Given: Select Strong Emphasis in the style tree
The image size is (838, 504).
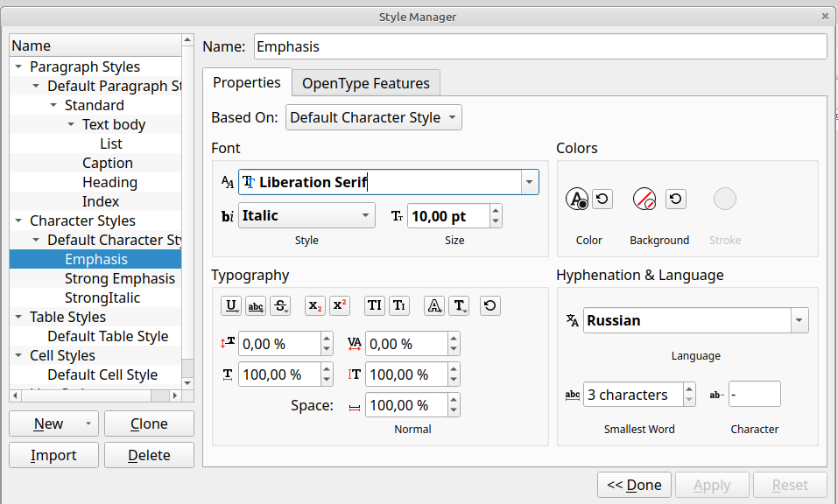Looking at the screenshot, I should tap(119, 278).
